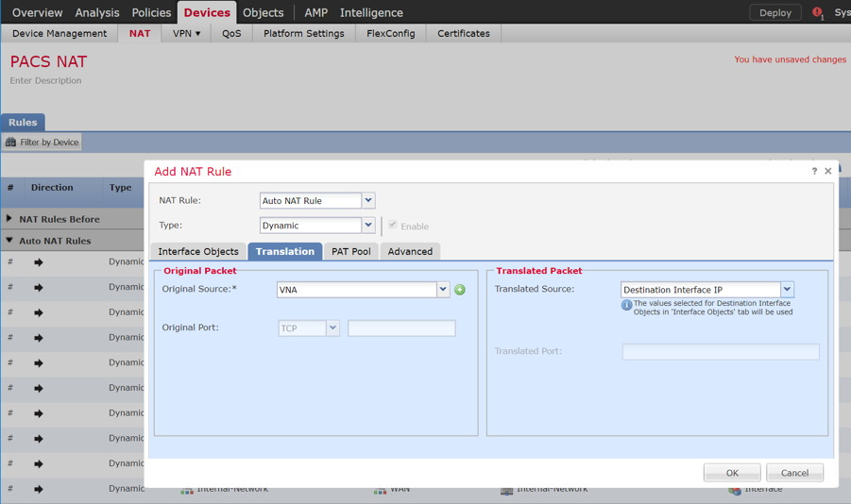Cancel the Add NAT Rule dialog
Screen dimensions: 851x504
[x=794, y=473]
